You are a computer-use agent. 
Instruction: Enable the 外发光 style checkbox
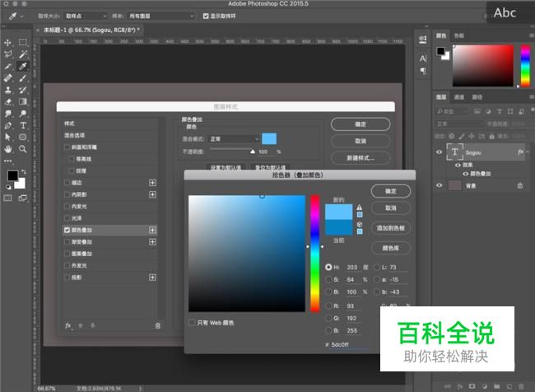(x=67, y=265)
